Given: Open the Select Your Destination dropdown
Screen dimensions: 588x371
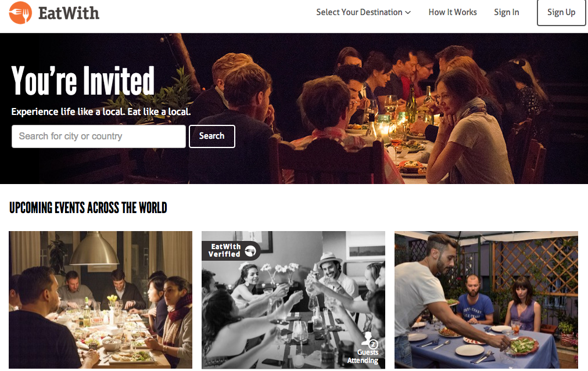Looking at the screenshot, I should pyautogui.click(x=363, y=12).
